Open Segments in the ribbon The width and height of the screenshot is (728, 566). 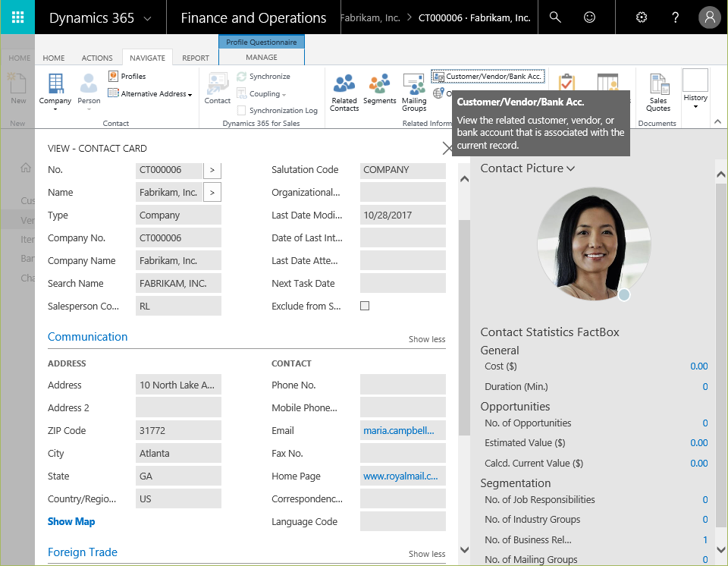coord(379,89)
